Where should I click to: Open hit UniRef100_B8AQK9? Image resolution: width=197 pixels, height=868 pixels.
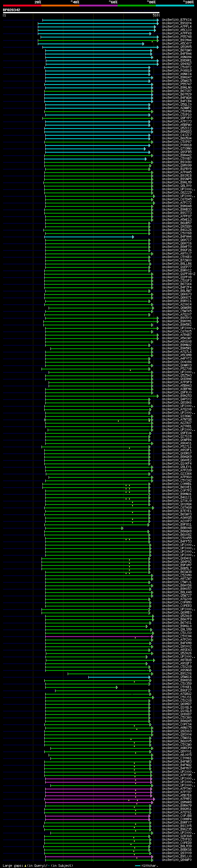click(x=177, y=457)
